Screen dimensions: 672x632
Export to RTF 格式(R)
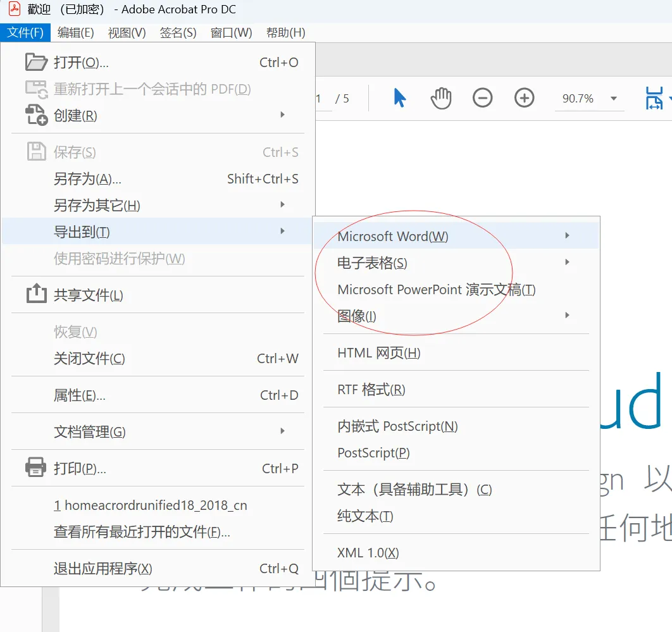(x=456, y=390)
